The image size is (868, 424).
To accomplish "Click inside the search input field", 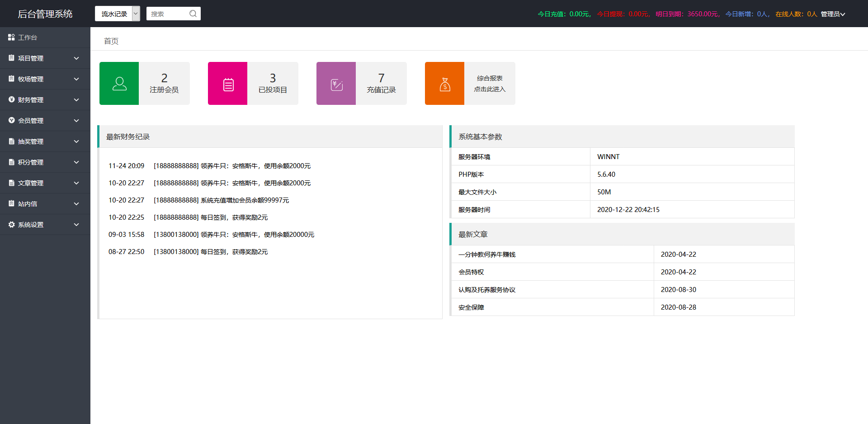I will coord(170,14).
